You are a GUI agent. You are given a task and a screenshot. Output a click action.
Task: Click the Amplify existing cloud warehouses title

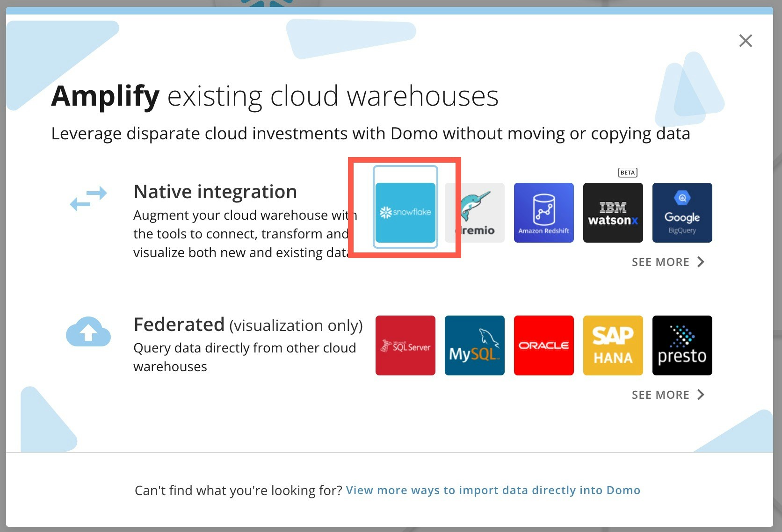pos(275,96)
